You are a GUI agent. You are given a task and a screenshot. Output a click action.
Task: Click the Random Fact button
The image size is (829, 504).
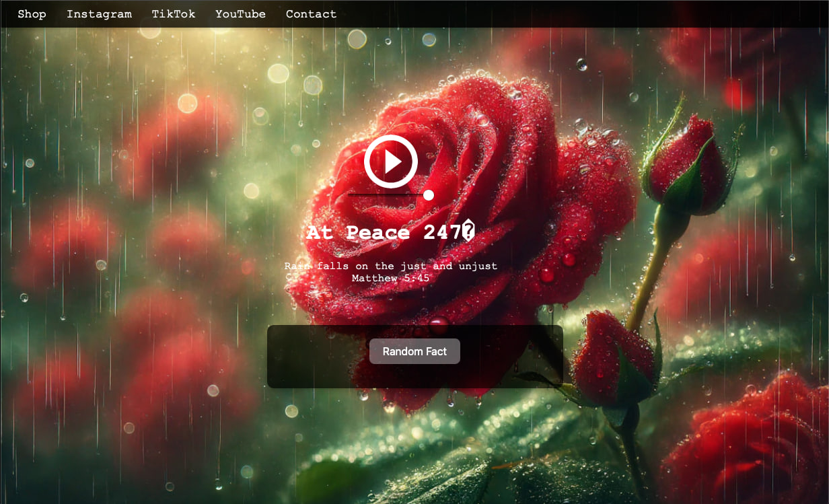[414, 351]
